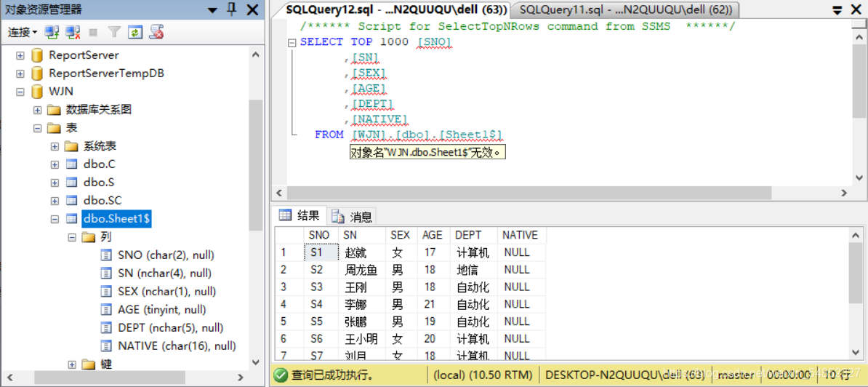The image size is (868, 387).
Task: Expand the dbo.C table node
Action: coord(55,164)
